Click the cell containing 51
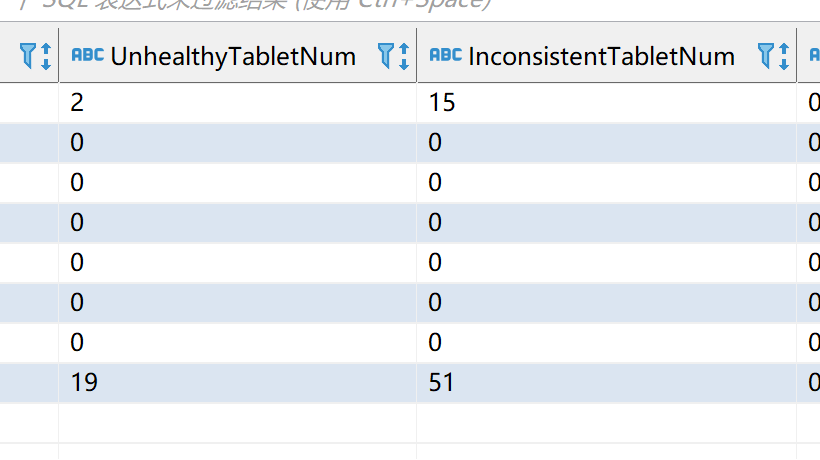 [x=605, y=382]
